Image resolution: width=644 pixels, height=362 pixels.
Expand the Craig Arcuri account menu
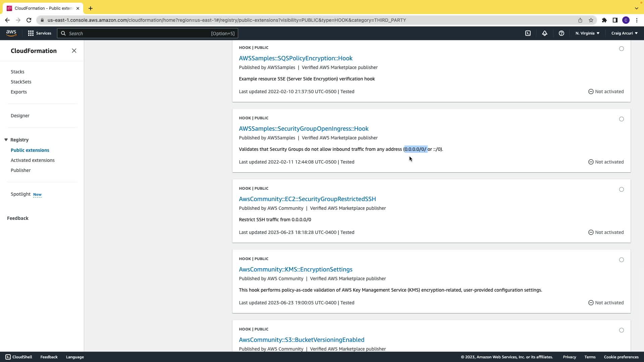pyautogui.click(x=624, y=33)
